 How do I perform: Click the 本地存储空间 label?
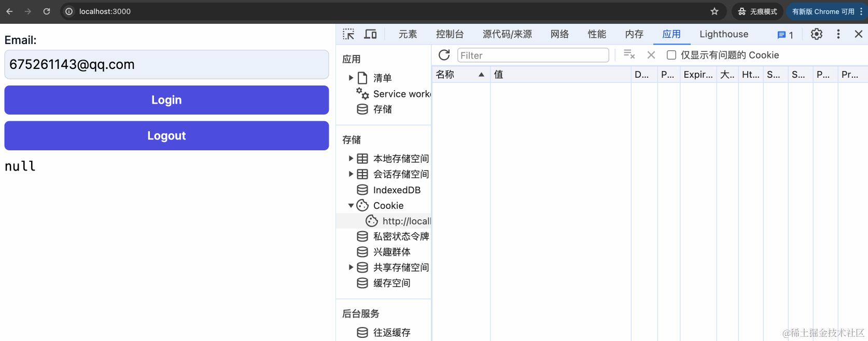point(401,159)
